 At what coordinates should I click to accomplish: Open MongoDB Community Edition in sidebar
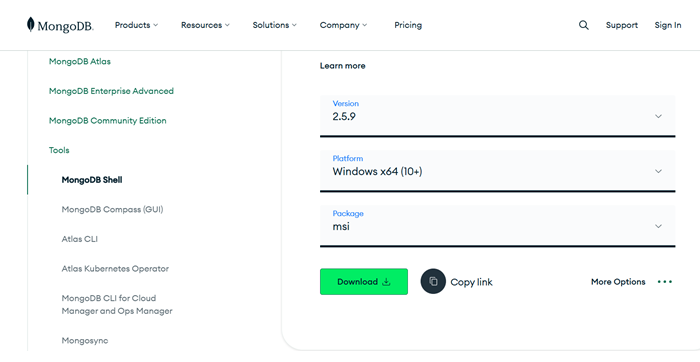pyautogui.click(x=108, y=121)
